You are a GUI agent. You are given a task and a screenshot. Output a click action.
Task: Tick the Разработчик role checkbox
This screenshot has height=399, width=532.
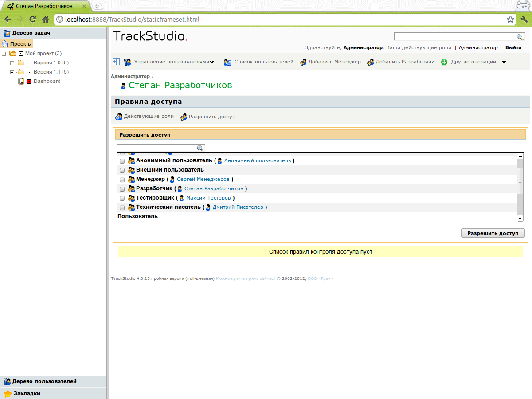pyautogui.click(x=122, y=189)
